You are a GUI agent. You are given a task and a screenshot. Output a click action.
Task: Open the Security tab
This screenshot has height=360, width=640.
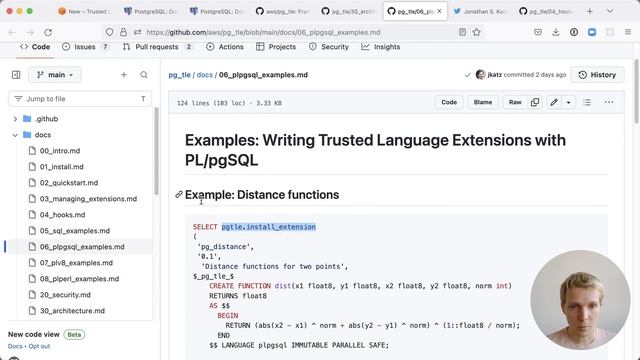pyautogui.click(x=329, y=47)
